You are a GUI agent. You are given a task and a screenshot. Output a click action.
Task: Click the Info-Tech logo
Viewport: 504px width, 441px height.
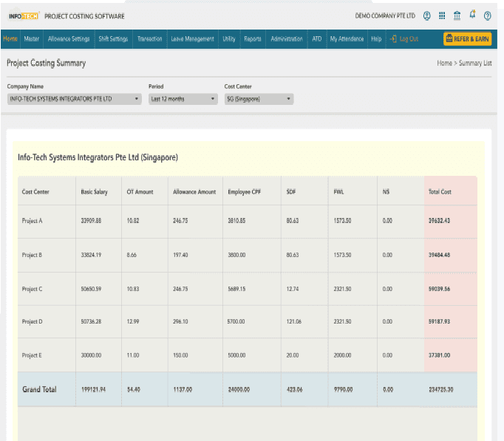[x=23, y=16]
